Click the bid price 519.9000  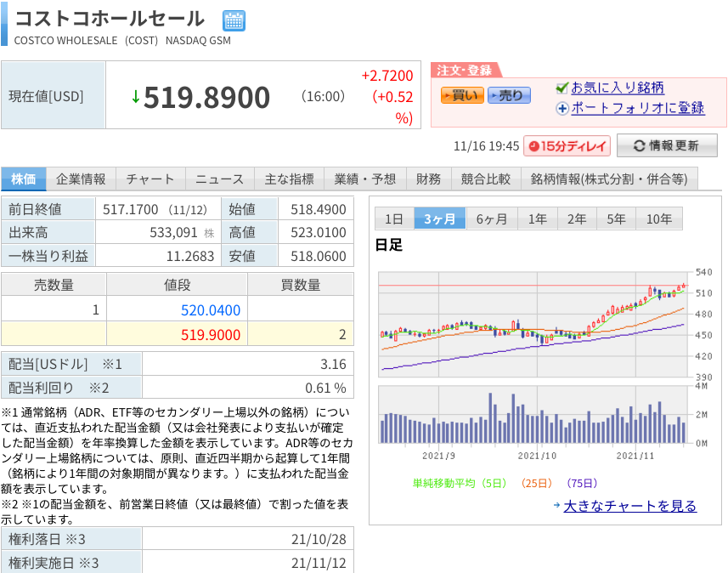tap(211, 335)
